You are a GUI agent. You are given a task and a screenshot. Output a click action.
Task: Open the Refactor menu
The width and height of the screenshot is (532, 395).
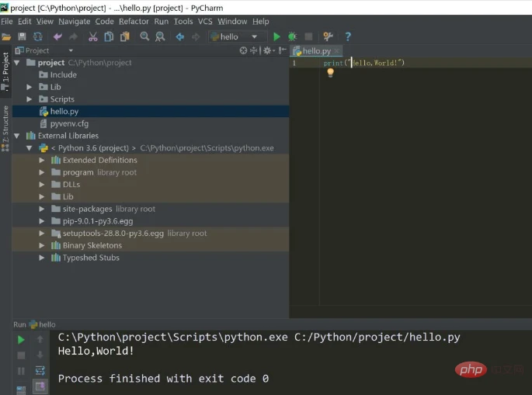(x=134, y=22)
